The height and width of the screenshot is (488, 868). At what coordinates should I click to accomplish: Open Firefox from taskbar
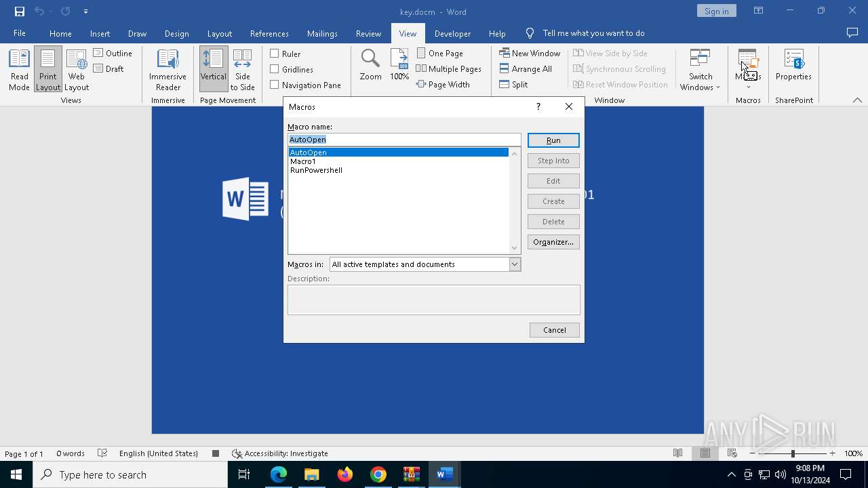pos(345,474)
